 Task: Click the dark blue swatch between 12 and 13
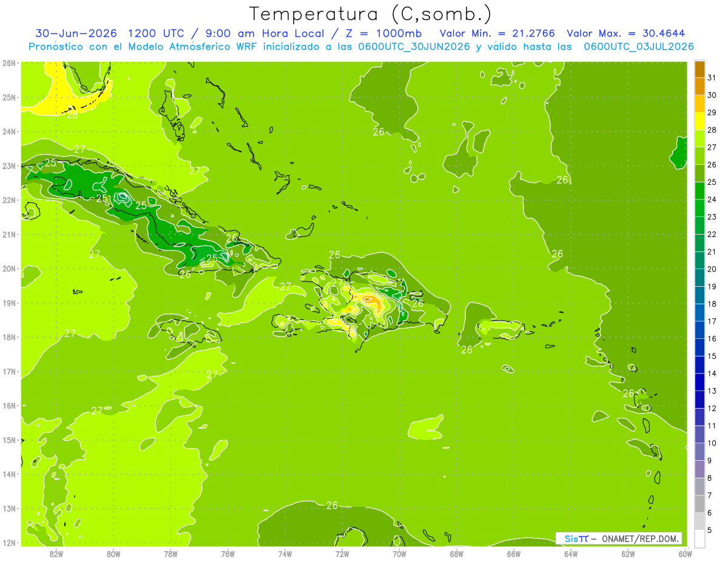[699, 400]
